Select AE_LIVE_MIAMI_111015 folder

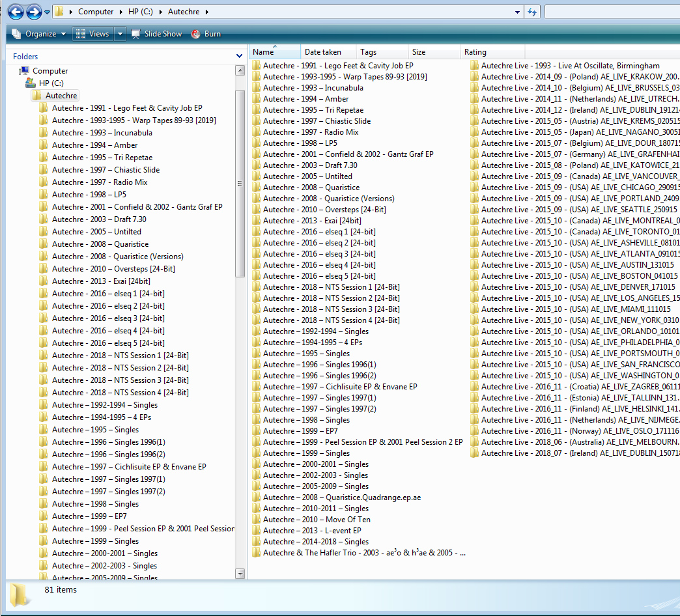click(x=571, y=309)
